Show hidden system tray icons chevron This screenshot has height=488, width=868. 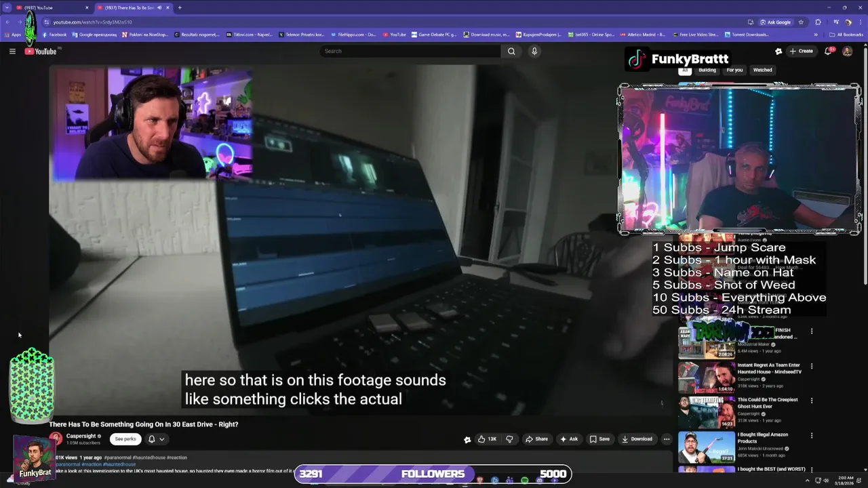click(808, 481)
